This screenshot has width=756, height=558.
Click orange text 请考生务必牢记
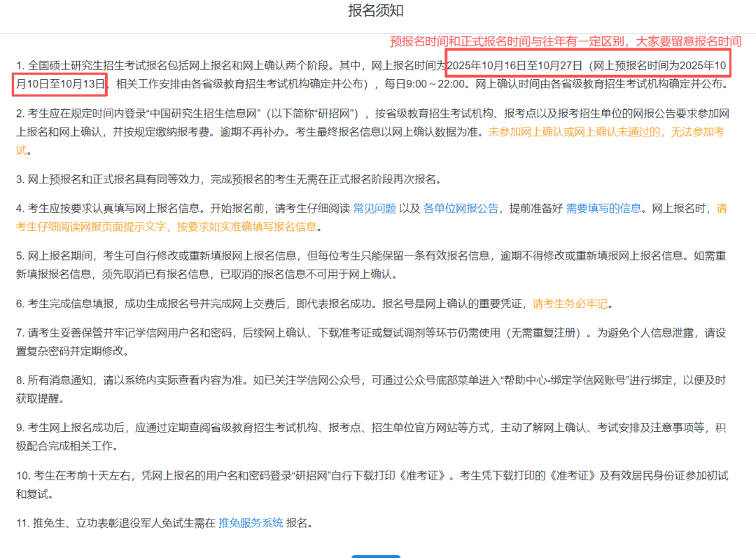(570, 303)
